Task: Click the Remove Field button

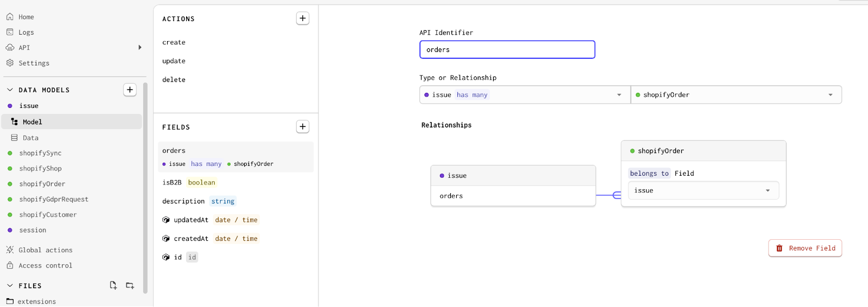Action: pyautogui.click(x=805, y=248)
